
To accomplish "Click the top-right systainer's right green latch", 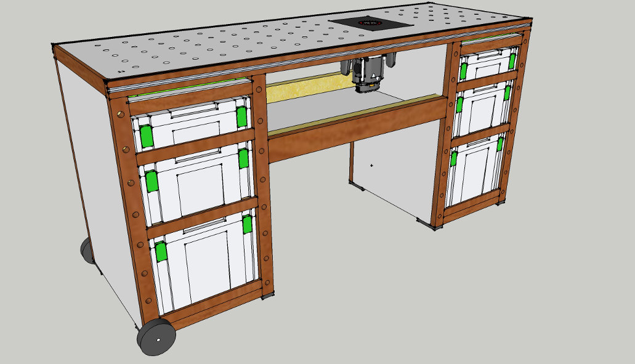I will click(512, 60).
